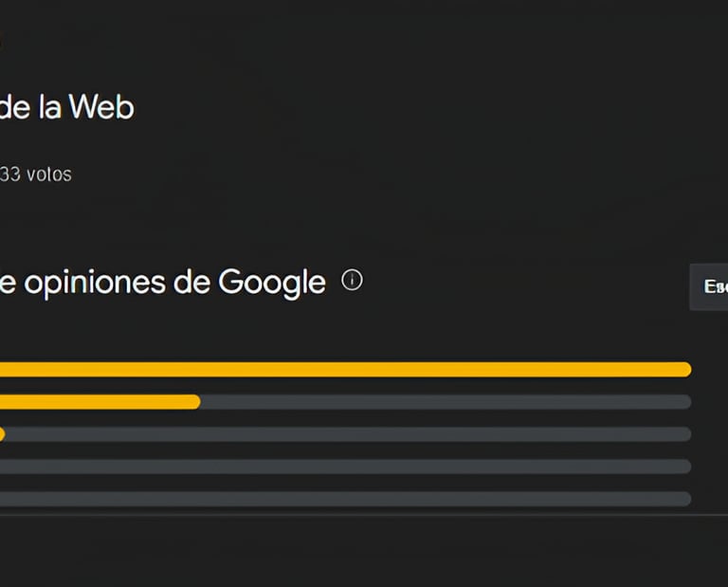
Task: Filter reviews using the empty fourth rating bar
Action: coord(345,467)
